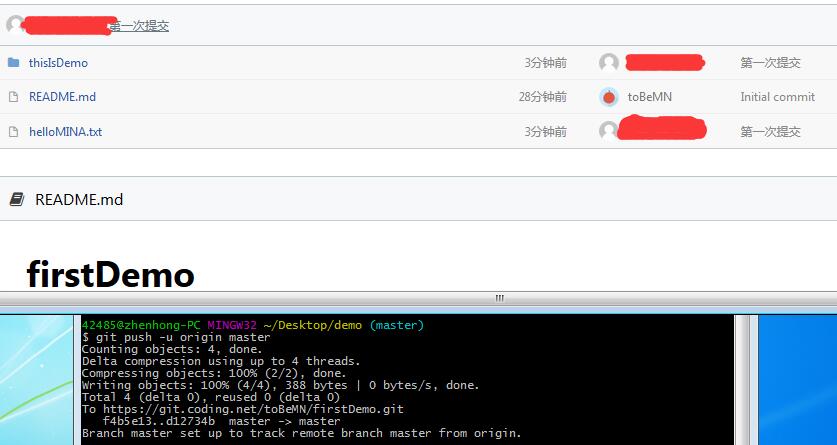Click the splitter handle between the panes
837x445 pixels.
(x=500, y=298)
